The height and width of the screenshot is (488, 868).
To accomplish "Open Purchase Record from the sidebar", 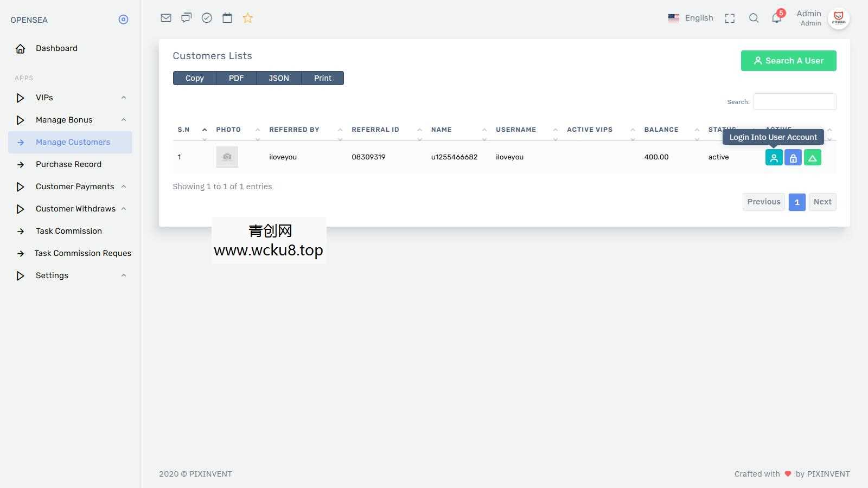I will click(68, 164).
